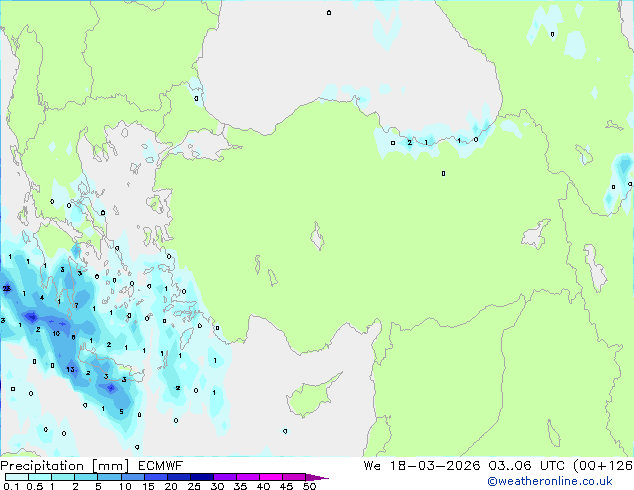Click legend label '20'
The width and height of the screenshot is (634, 490).
point(171,486)
